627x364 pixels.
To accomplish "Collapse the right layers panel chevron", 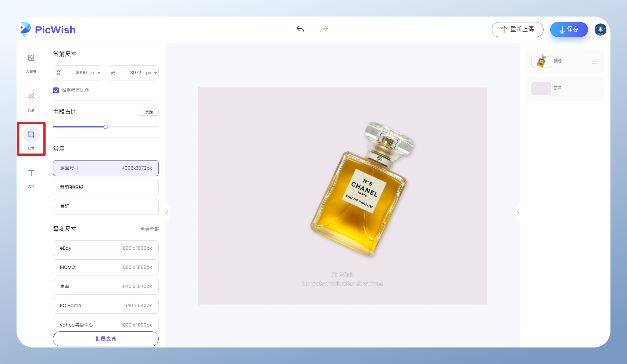I will tap(518, 213).
